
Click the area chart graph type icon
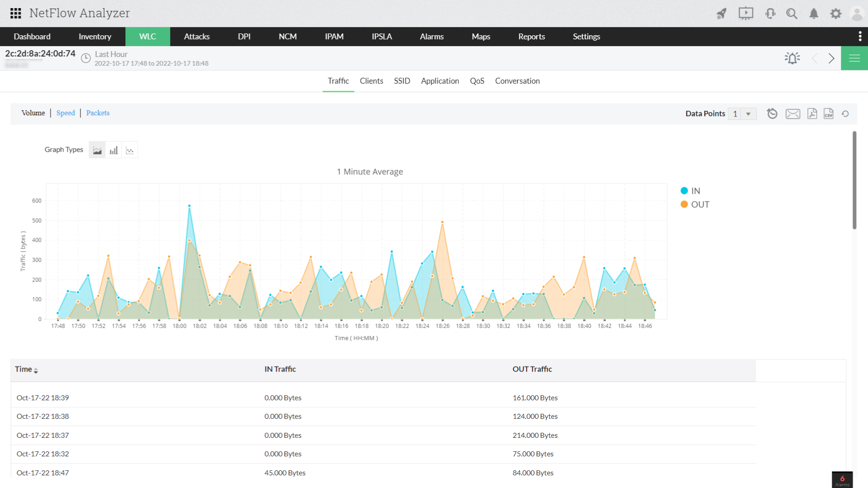(x=97, y=150)
